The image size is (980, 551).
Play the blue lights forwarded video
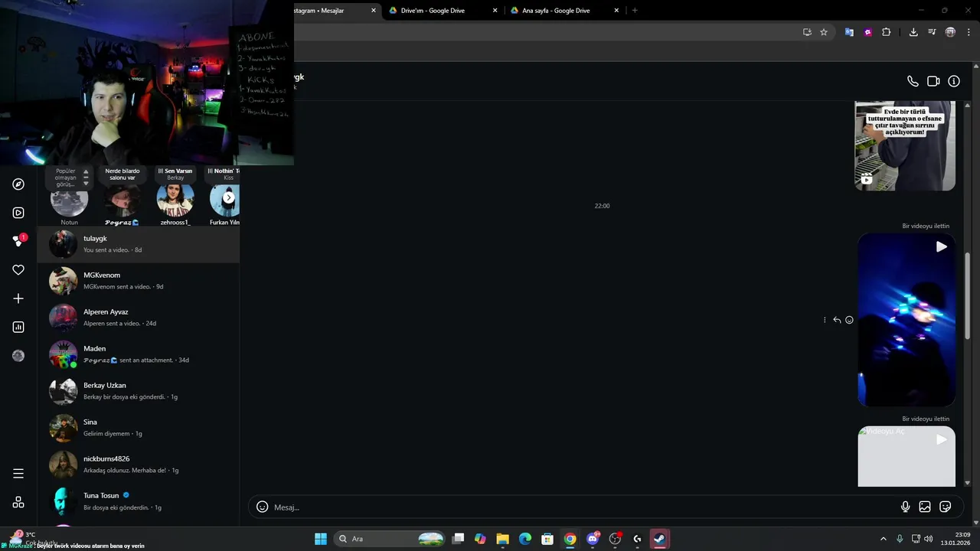906,320
